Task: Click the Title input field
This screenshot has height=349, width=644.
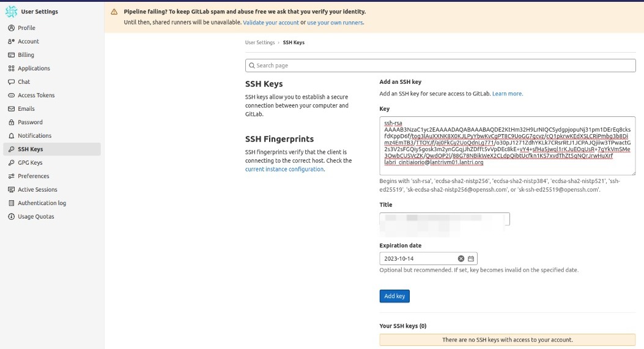Action: click(x=445, y=219)
